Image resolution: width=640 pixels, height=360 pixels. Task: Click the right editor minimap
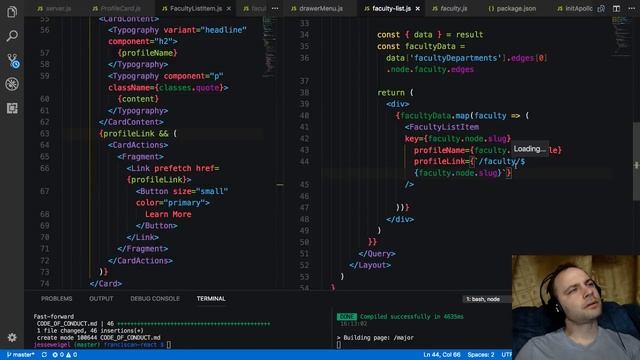click(621, 37)
